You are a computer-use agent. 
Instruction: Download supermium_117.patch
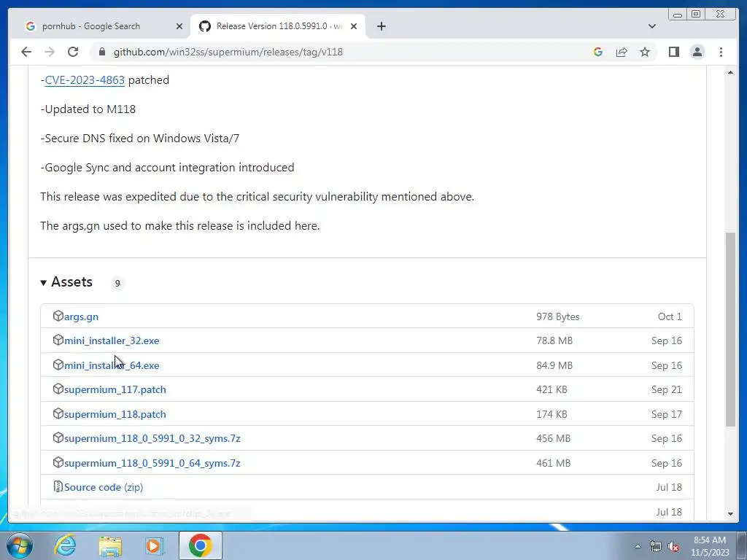(x=115, y=389)
